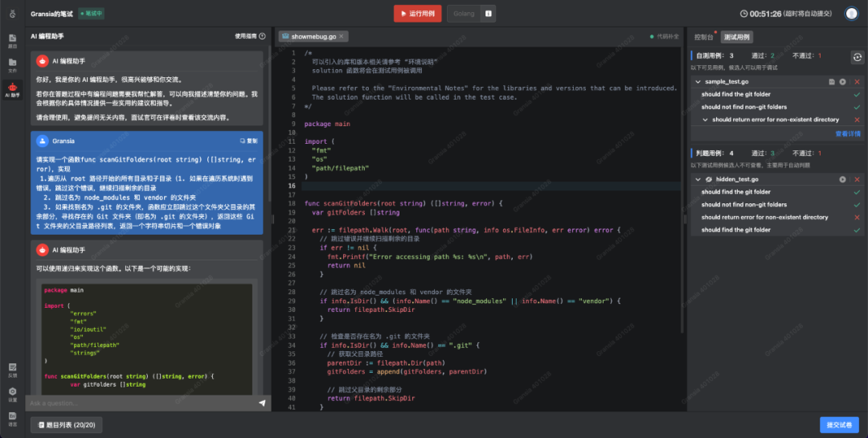This screenshot has height=438, width=868.
Task: Click the Go file icon on showmebug.go tab
Action: 285,36
